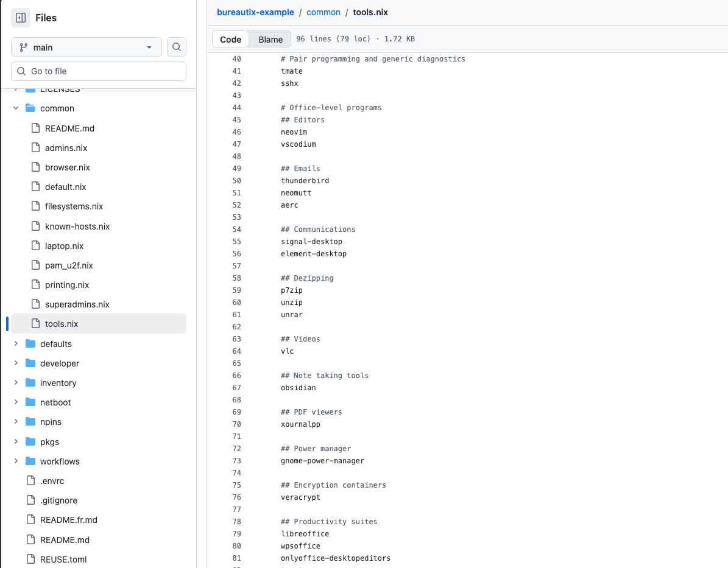The height and width of the screenshot is (568, 728).
Task: Select the Code tab
Action: point(230,39)
